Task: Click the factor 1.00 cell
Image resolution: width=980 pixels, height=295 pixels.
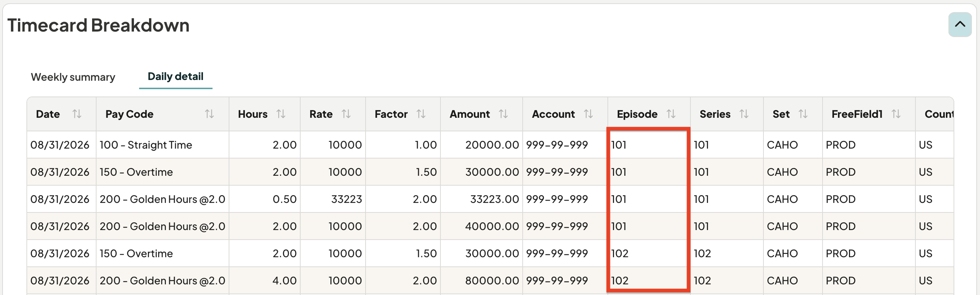Action: pos(403,145)
